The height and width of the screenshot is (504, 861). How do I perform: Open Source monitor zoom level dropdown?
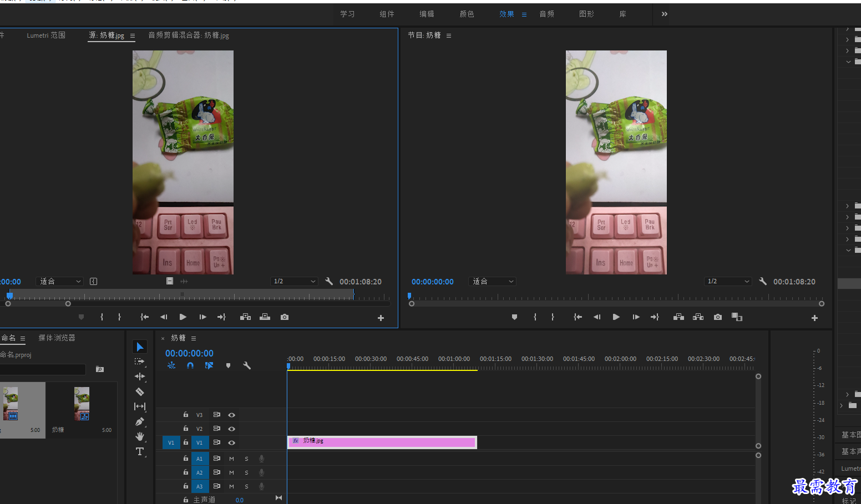pyautogui.click(x=60, y=281)
